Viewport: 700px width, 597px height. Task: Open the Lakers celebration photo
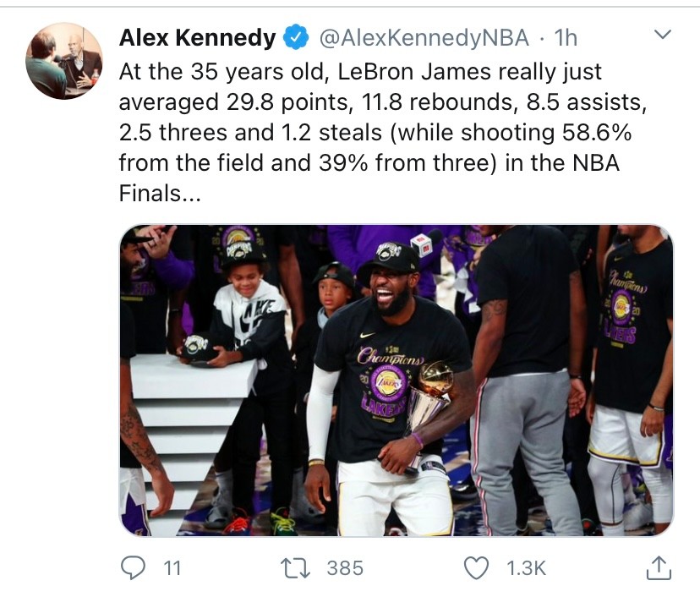tap(396, 381)
